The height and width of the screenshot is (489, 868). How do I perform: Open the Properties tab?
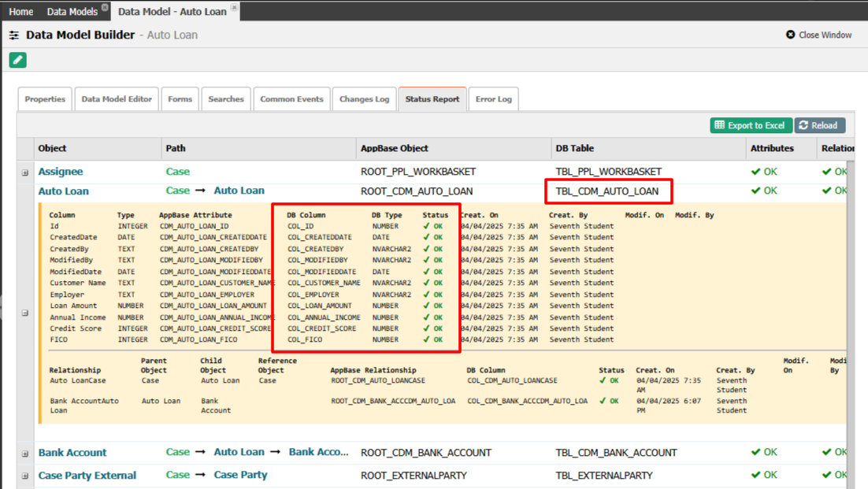45,99
